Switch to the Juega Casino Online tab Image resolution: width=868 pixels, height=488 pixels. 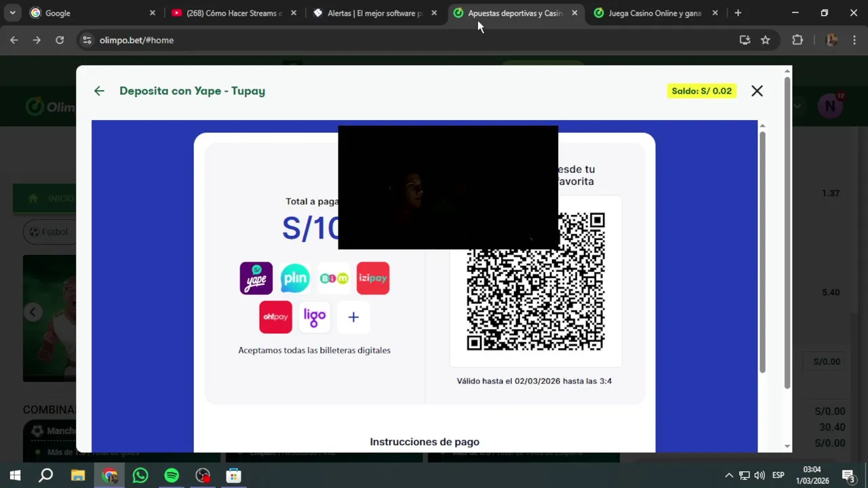(x=656, y=13)
